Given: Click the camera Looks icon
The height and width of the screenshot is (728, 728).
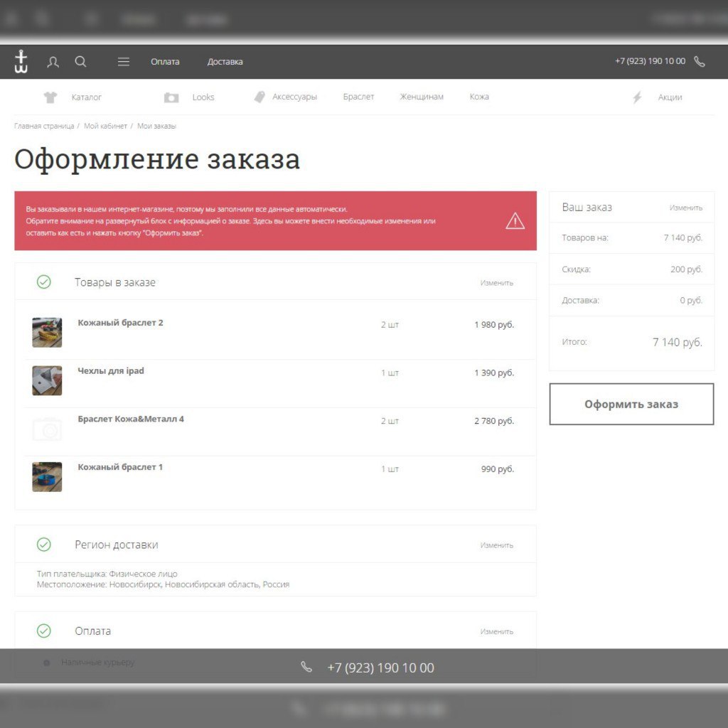Looking at the screenshot, I should pos(171,97).
